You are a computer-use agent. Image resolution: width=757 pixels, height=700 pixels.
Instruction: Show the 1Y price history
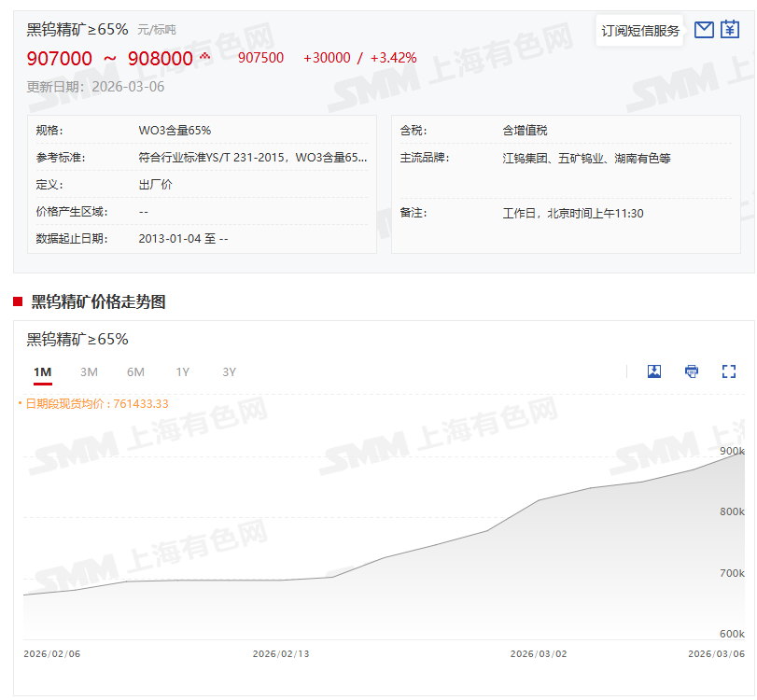[183, 372]
